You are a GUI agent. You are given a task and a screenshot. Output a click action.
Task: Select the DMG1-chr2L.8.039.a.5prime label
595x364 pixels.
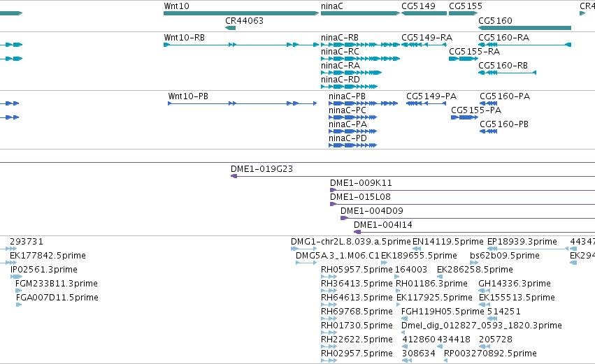point(351,242)
